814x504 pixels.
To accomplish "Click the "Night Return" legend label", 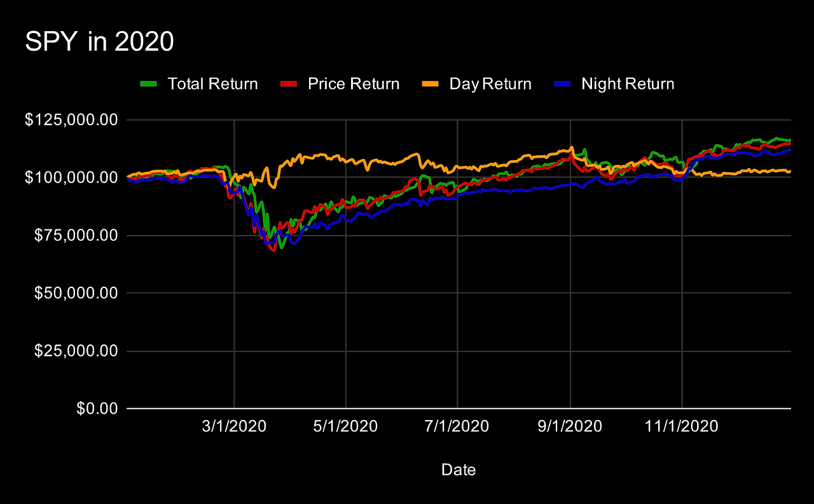I will (628, 84).
